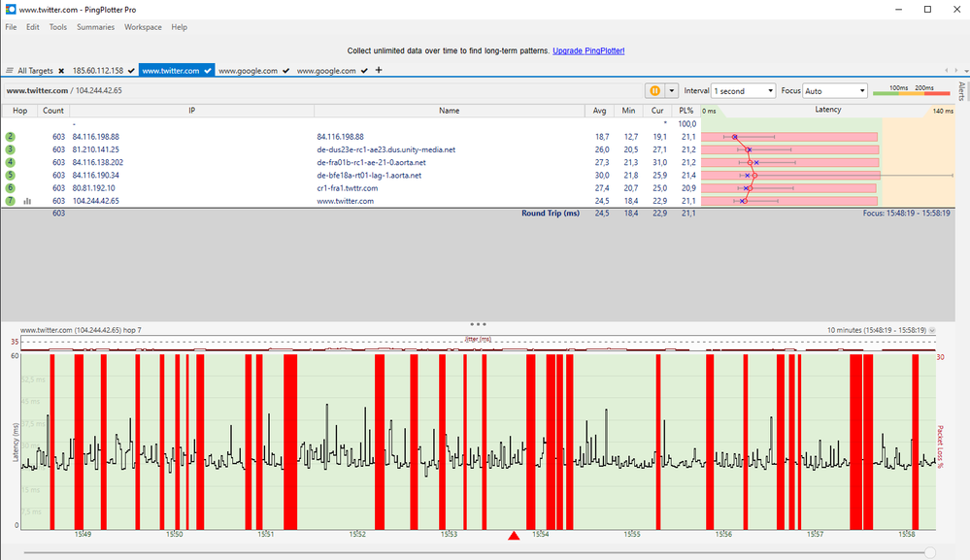Select IP 81.210.141.25 in the table
This screenshot has width=970, height=560.
coord(96,149)
